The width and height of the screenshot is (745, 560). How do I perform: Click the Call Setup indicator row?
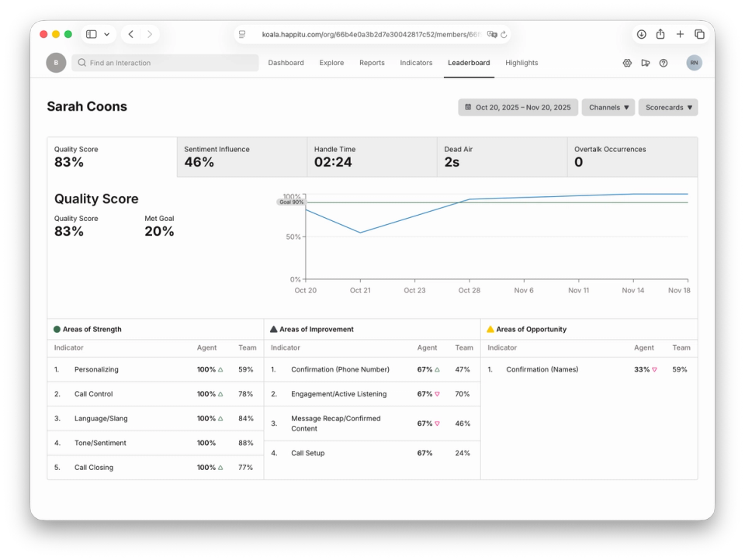coord(372,453)
